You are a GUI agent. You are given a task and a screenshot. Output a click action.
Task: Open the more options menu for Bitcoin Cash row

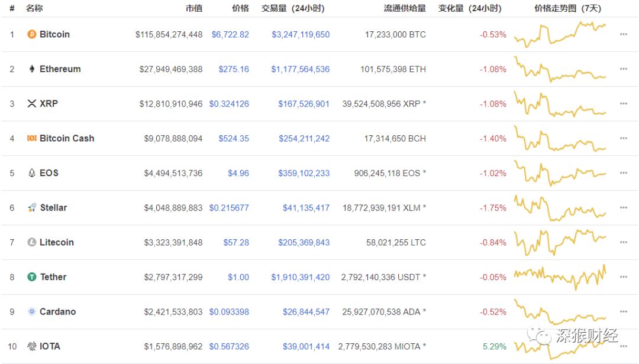tap(624, 138)
